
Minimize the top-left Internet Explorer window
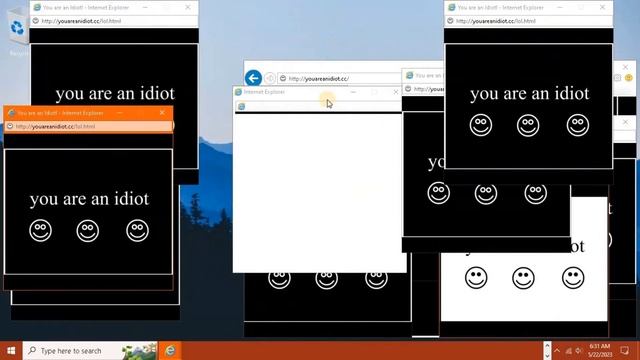point(145,7)
